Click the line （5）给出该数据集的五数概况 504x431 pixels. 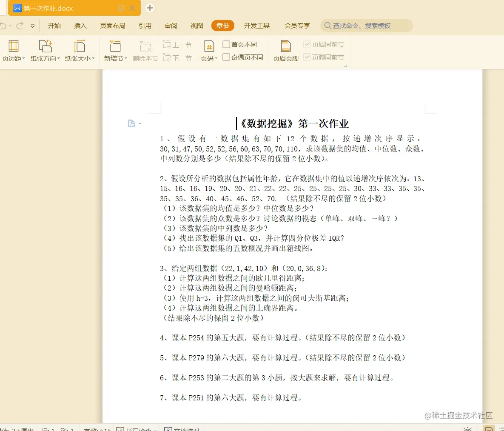coord(238,248)
